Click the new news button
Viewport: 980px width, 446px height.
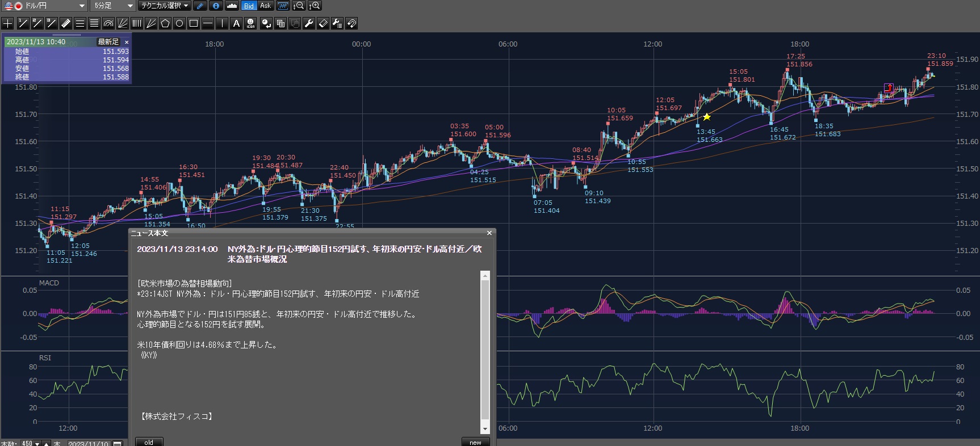click(475, 442)
